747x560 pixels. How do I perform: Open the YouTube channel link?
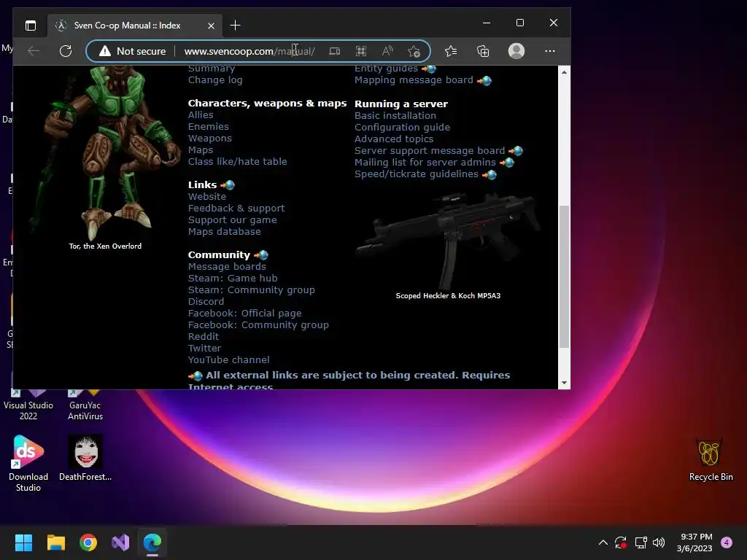228,360
